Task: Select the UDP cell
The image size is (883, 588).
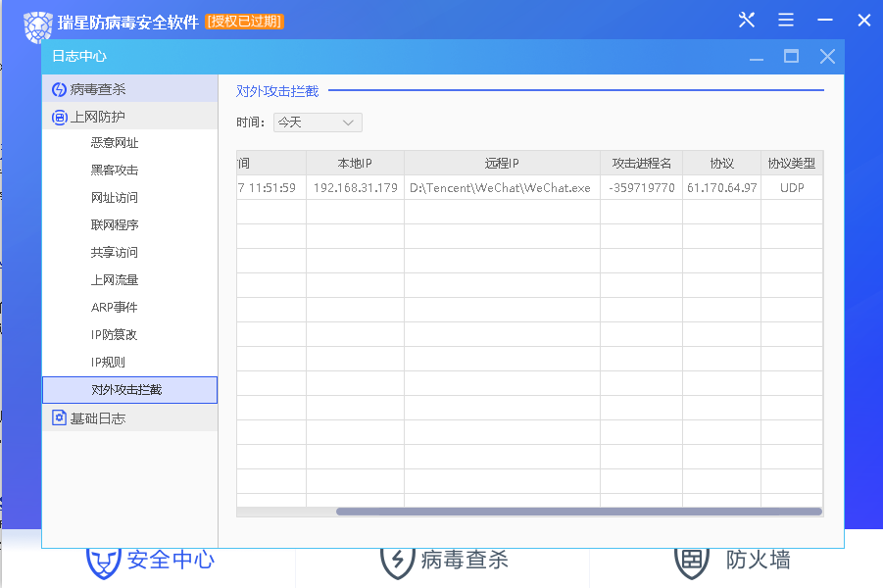Action: point(792,187)
